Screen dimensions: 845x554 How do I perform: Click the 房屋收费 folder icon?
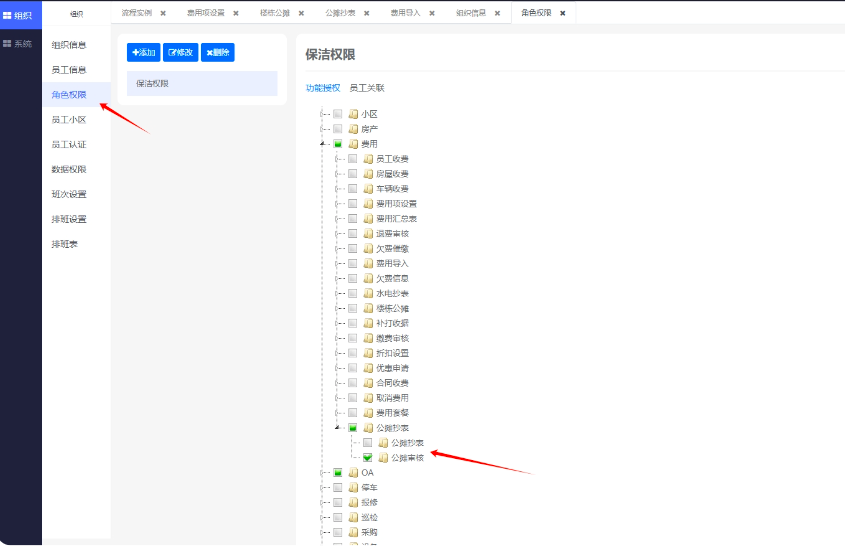(369, 174)
